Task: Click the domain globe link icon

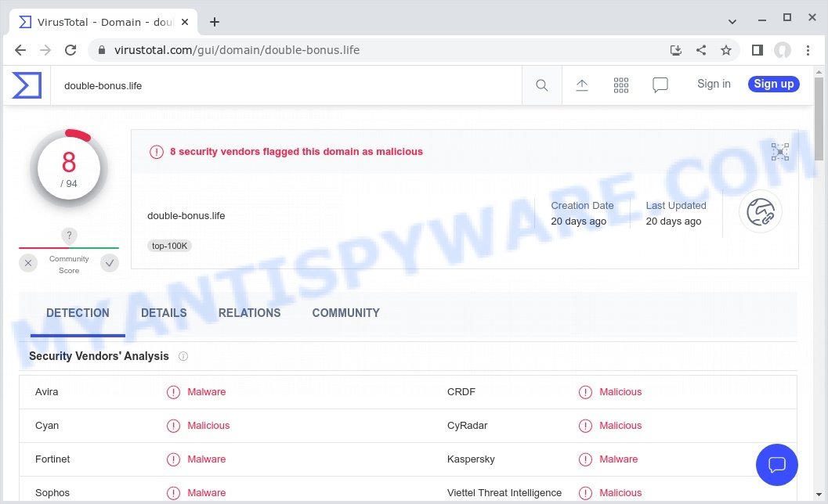Action: (x=761, y=211)
